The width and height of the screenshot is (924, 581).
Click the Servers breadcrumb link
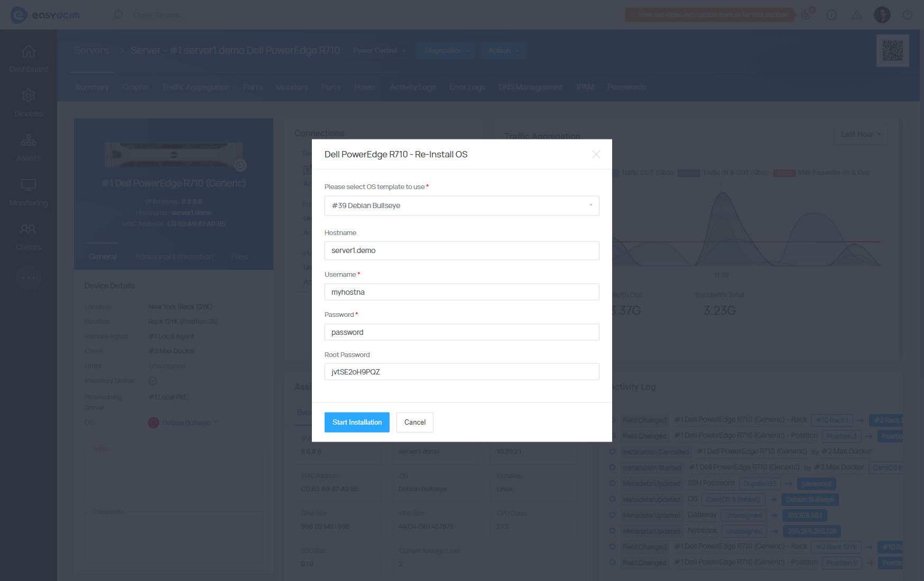tap(91, 51)
